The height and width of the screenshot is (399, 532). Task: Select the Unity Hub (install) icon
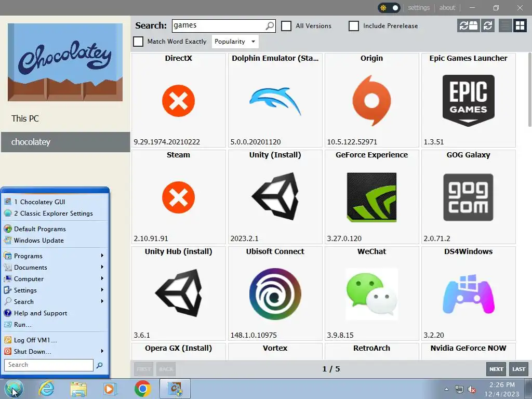(179, 293)
